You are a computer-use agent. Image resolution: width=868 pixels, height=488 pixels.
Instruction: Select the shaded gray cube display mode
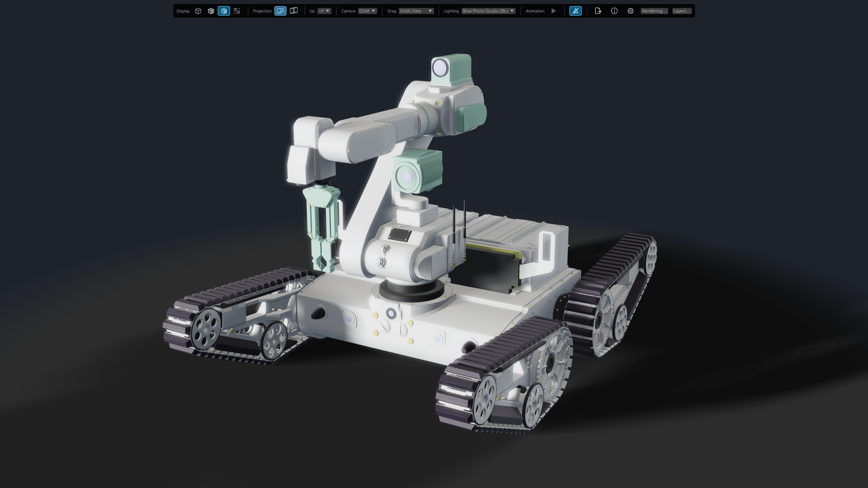[211, 11]
